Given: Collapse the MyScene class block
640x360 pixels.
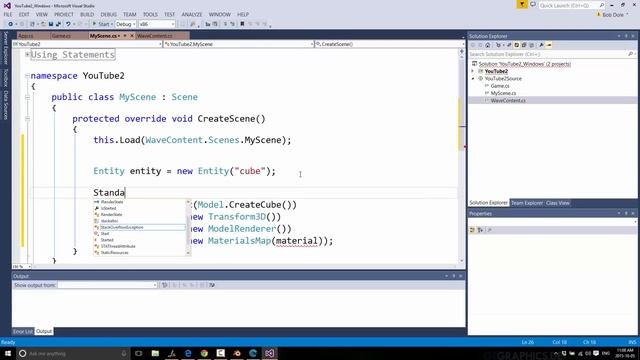Looking at the screenshot, I should click(27, 97).
